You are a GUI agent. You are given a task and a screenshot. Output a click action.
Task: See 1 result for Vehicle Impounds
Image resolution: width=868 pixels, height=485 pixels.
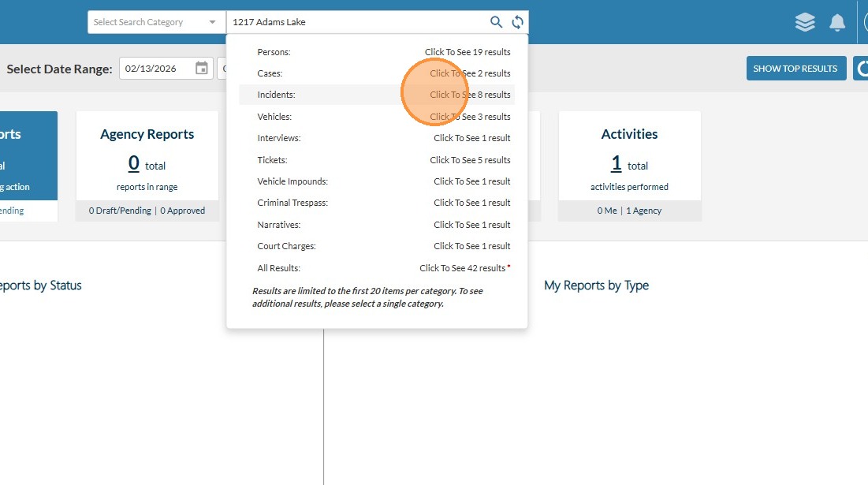tap(471, 181)
